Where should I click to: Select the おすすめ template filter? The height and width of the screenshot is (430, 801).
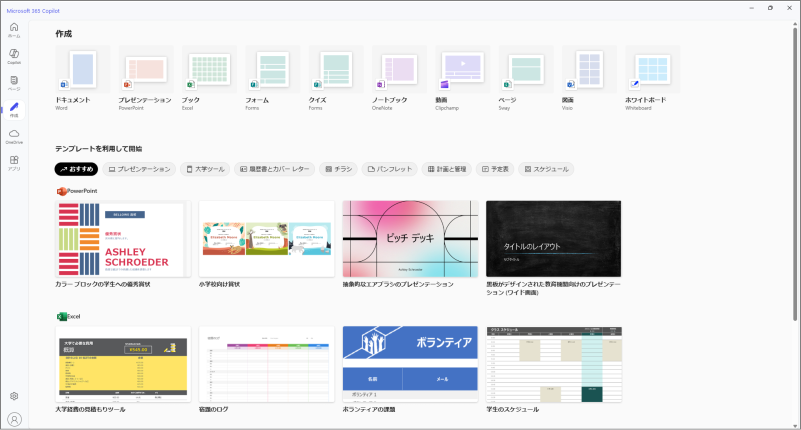click(x=76, y=169)
